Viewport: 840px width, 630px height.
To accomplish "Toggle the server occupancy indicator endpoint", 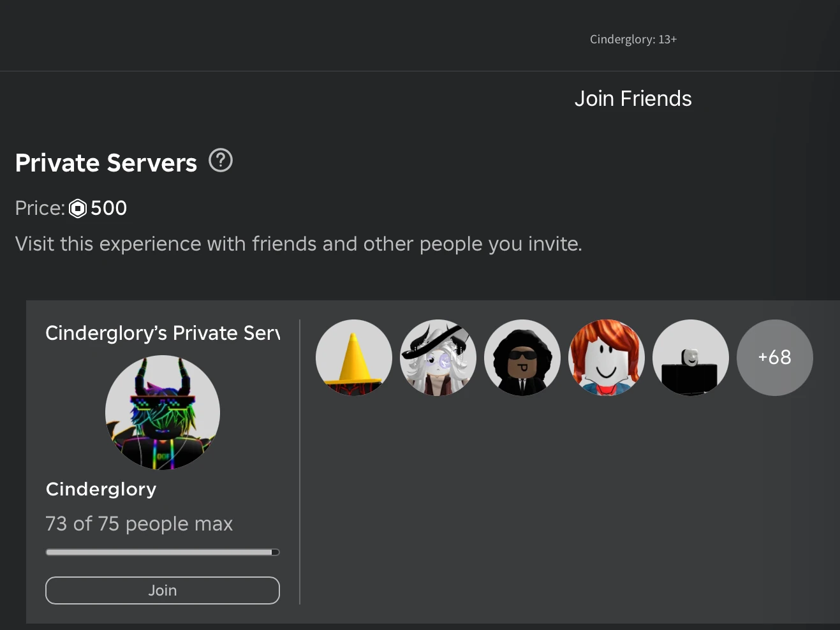I will click(x=275, y=552).
